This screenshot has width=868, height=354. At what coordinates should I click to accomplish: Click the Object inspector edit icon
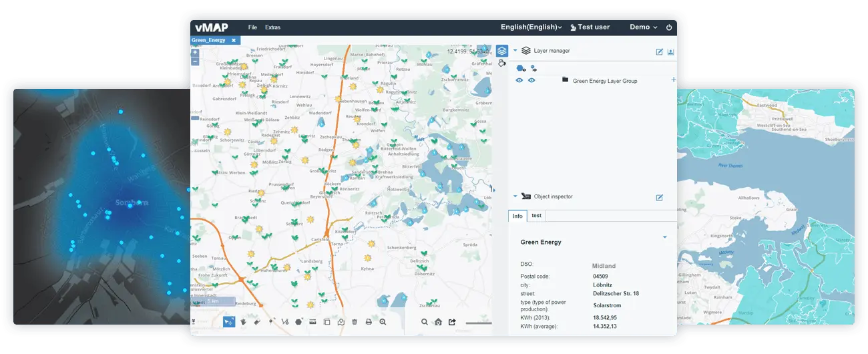660,198
